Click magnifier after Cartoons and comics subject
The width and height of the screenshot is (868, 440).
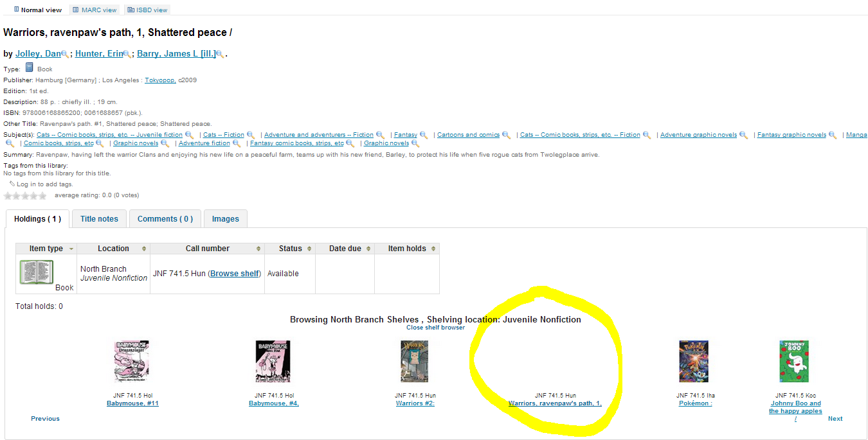[x=506, y=135]
